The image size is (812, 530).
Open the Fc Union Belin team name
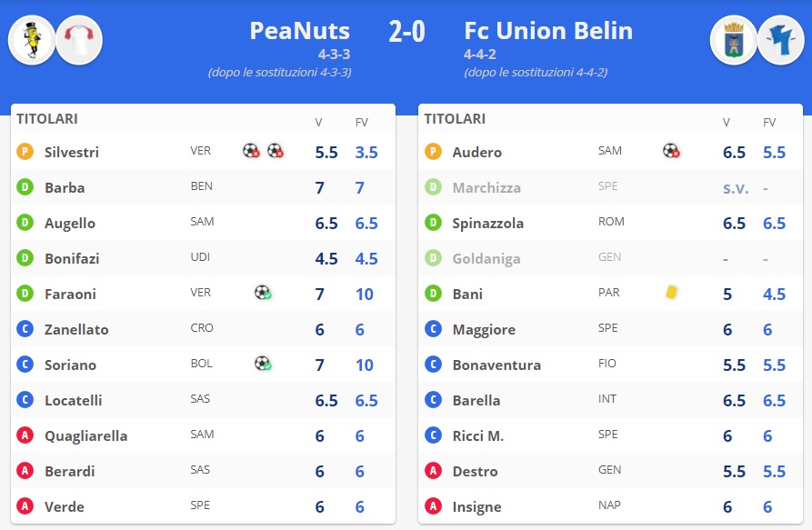pos(548,30)
